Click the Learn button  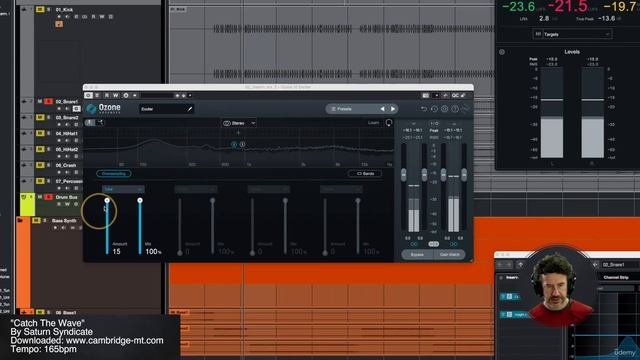pyautogui.click(x=373, y=123)
